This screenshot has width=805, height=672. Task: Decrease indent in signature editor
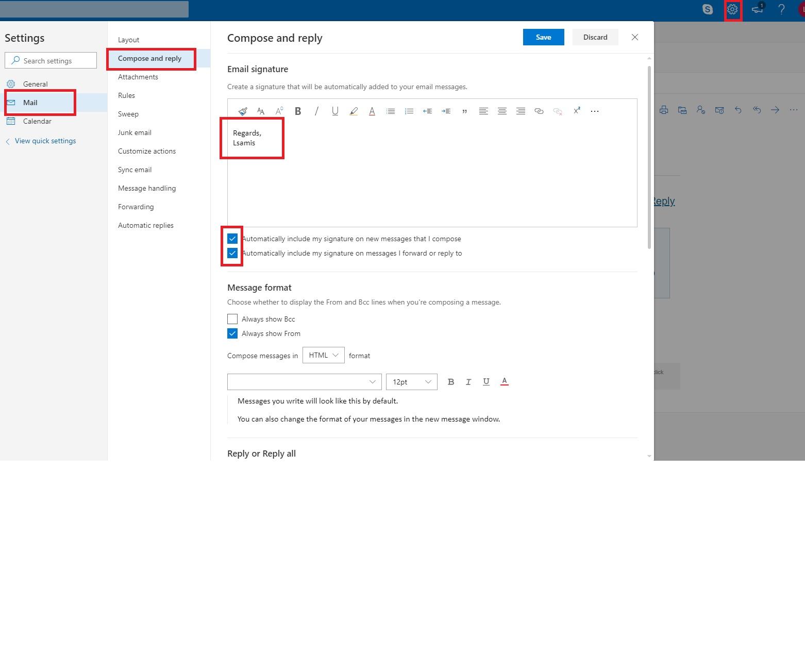coord(427,111)
